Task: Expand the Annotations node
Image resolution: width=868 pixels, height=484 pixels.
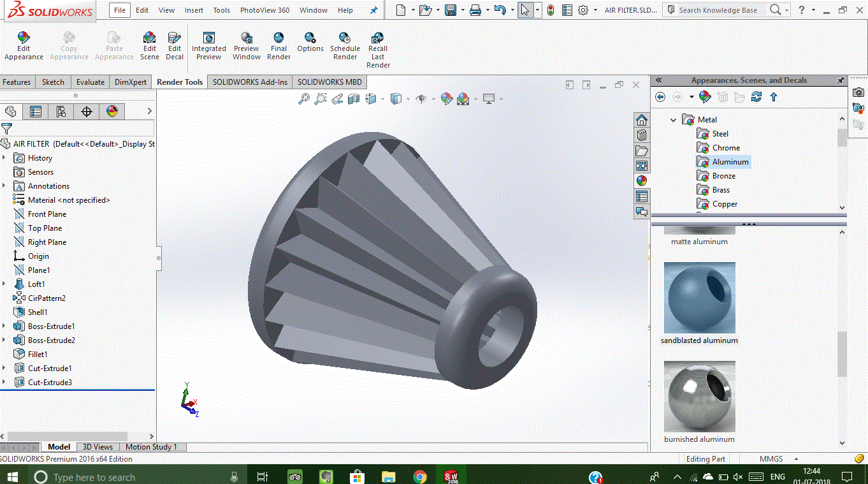Action: (x=4, y=186)
